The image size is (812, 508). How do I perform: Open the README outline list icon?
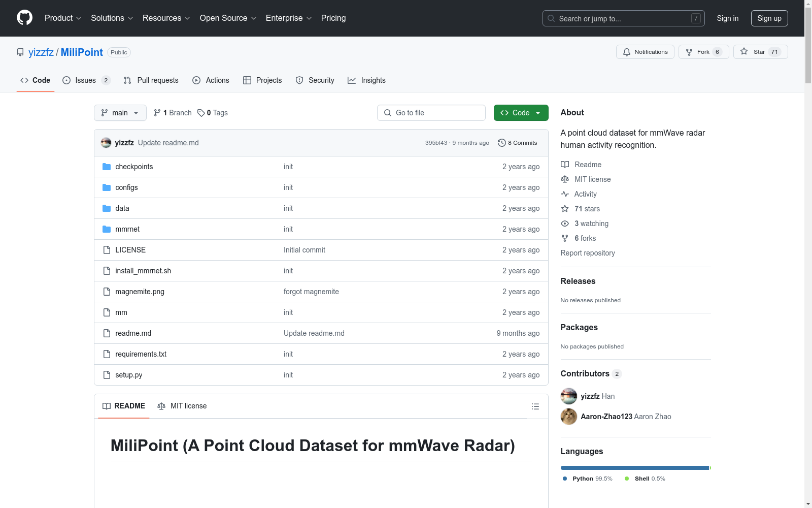pos(535,406)
